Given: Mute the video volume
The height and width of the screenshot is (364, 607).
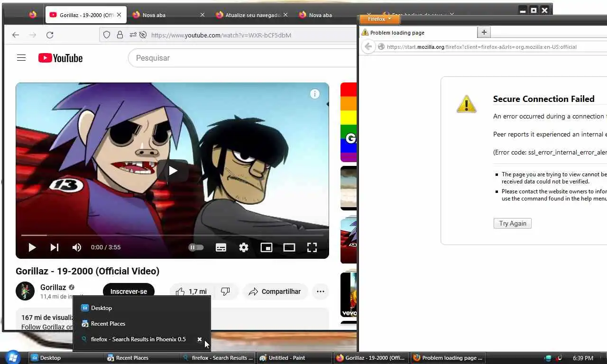Looking at the screenshot, I should [x=76, y=247].
